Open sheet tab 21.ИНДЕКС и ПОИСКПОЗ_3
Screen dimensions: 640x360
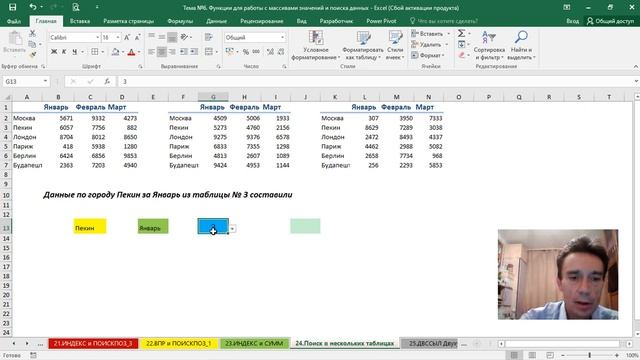(x=93, y=343)
